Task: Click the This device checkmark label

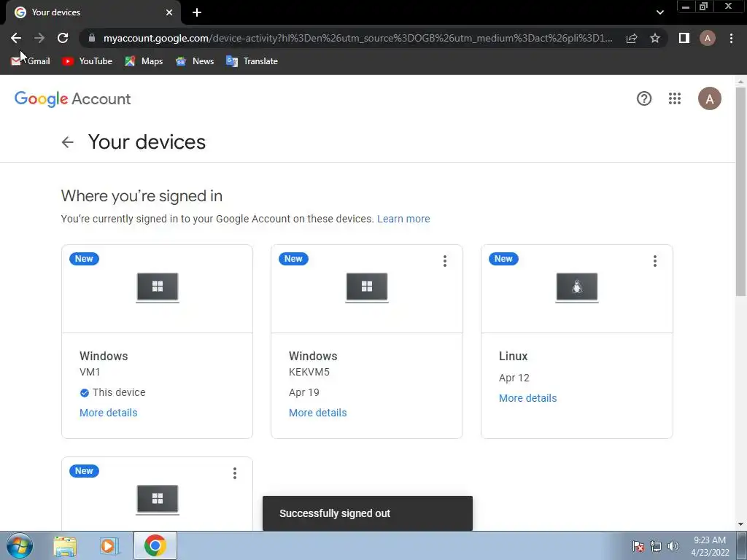Action: (x=112, y=392)
